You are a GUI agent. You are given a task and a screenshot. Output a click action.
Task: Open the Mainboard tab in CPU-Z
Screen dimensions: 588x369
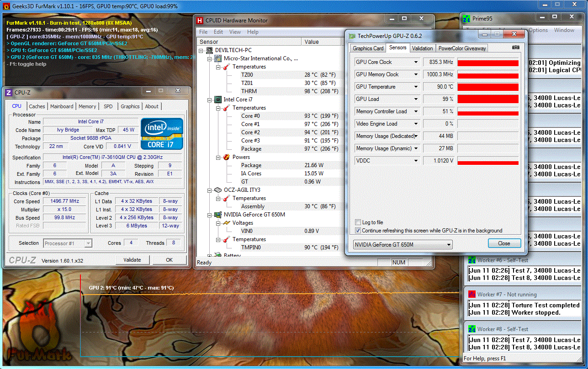coord(62,106)
